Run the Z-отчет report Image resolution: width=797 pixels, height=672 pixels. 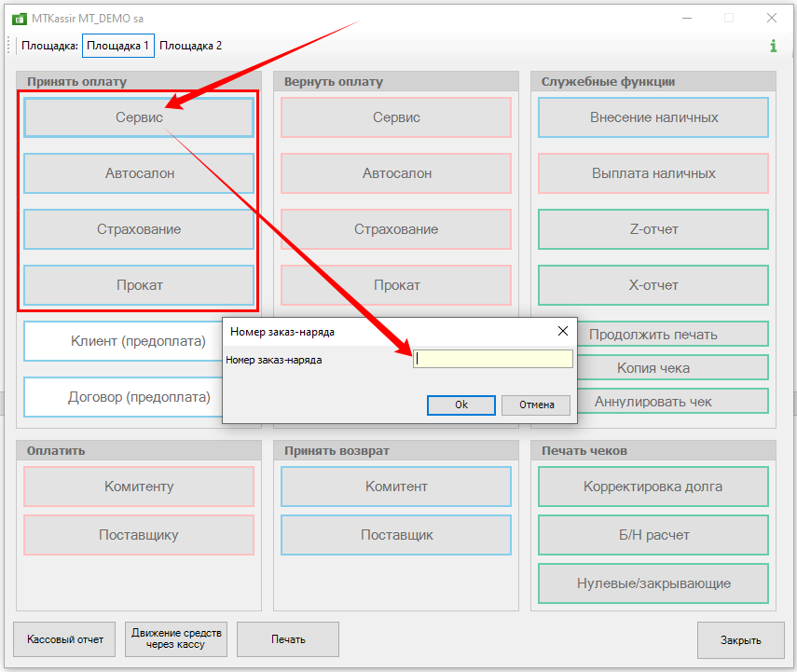tap(653, 229)
